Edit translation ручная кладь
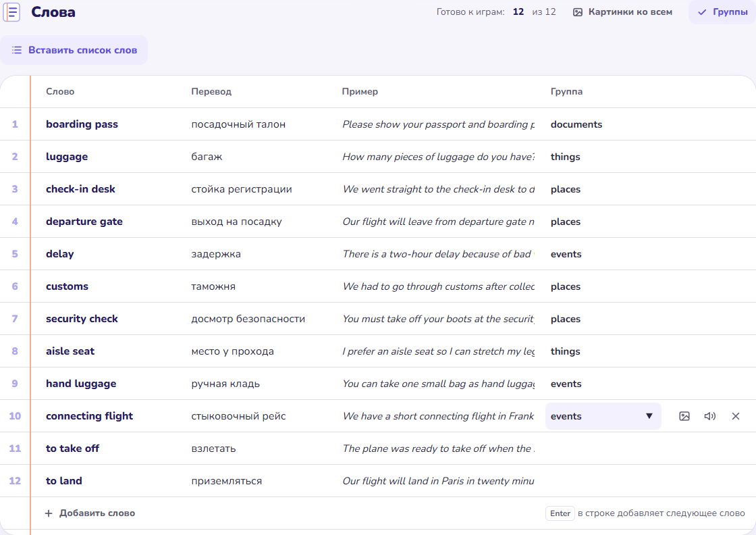Image resolution: width=756 pixels, height=535 pixels. coord(225,384)
